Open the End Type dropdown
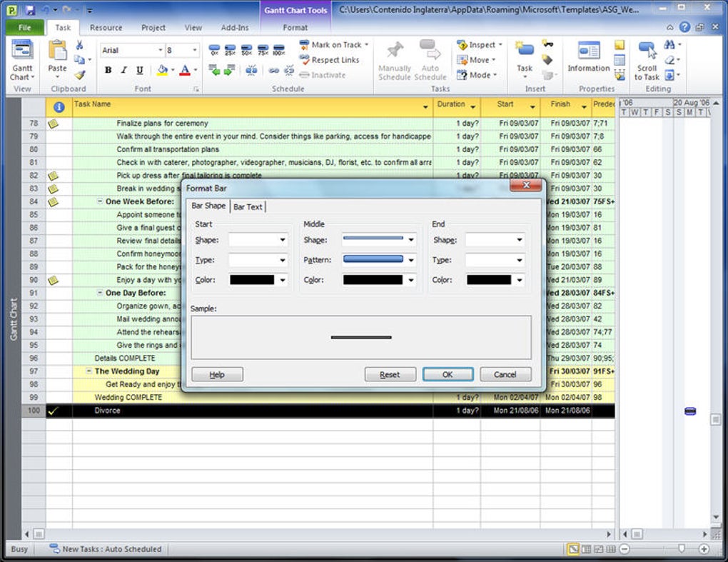Viewport: 728px width, 562px height. tap(519, 260)
